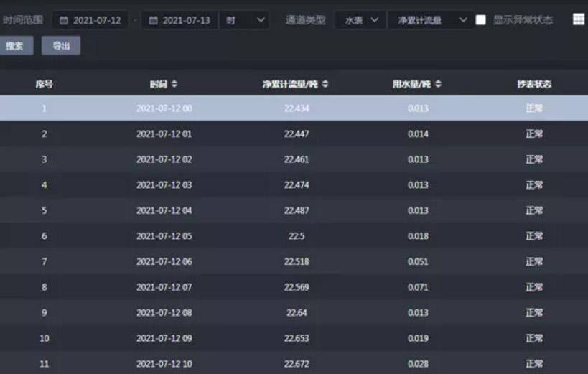Click sort icon beside 用水量/吨 header
Image resolution: width=588 pixels, height=374 pixels.
coord(438,85)
